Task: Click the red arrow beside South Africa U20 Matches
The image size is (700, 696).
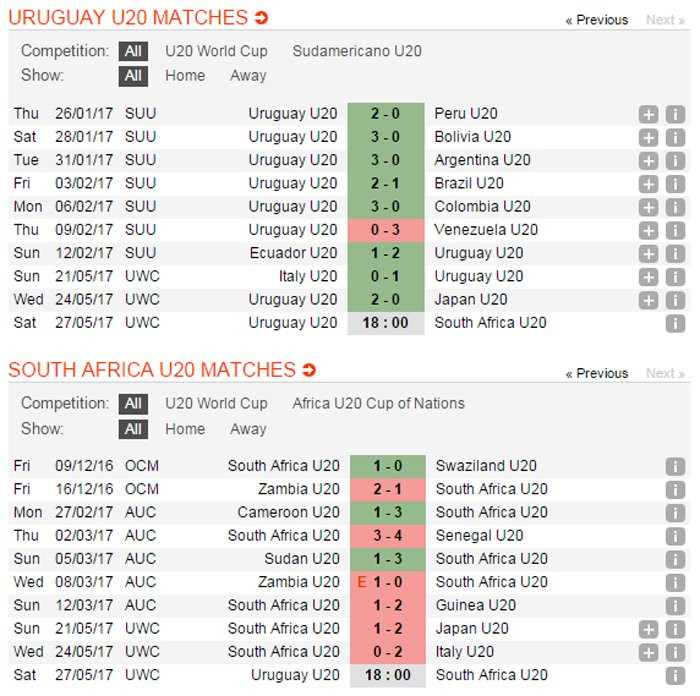Action: click(x=309, y=371)
